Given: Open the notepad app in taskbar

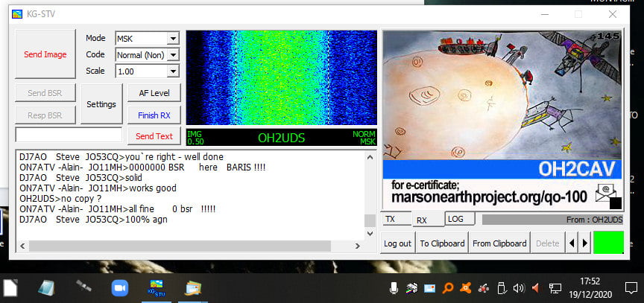Looking at the screenshot, I should pos(46,288).
